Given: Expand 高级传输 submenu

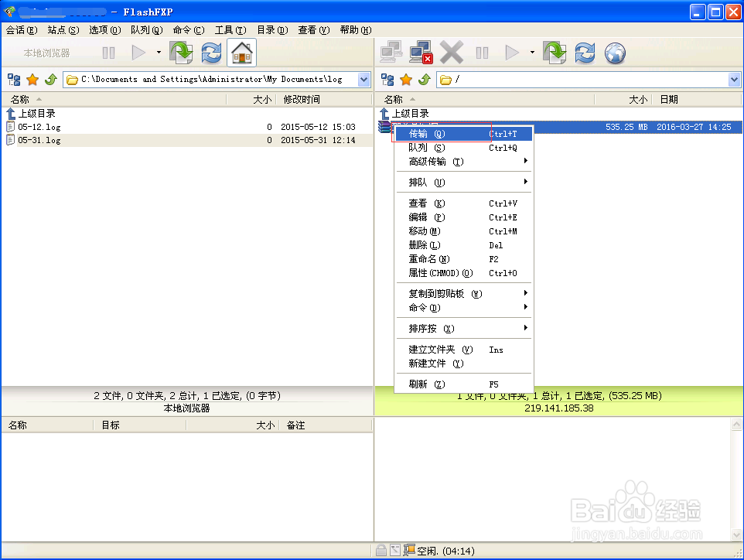Looking at the screenshot, I should click(463, 162).
